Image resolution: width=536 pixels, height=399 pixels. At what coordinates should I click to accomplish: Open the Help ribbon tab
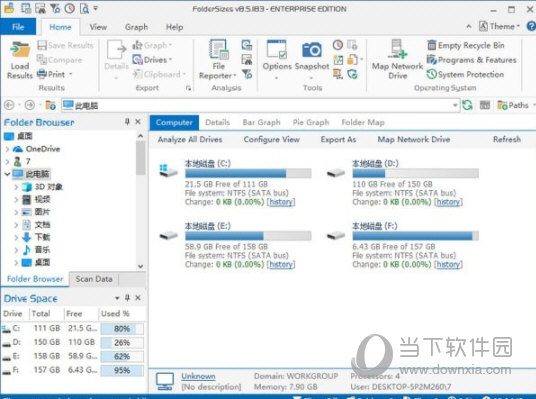[174, 27]
